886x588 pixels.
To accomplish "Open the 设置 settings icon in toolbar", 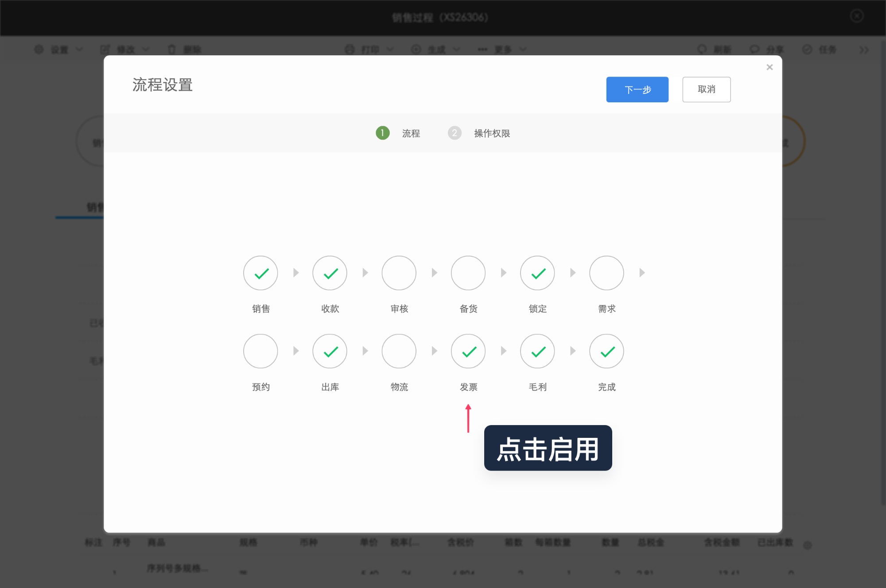I will click(39, 50).
